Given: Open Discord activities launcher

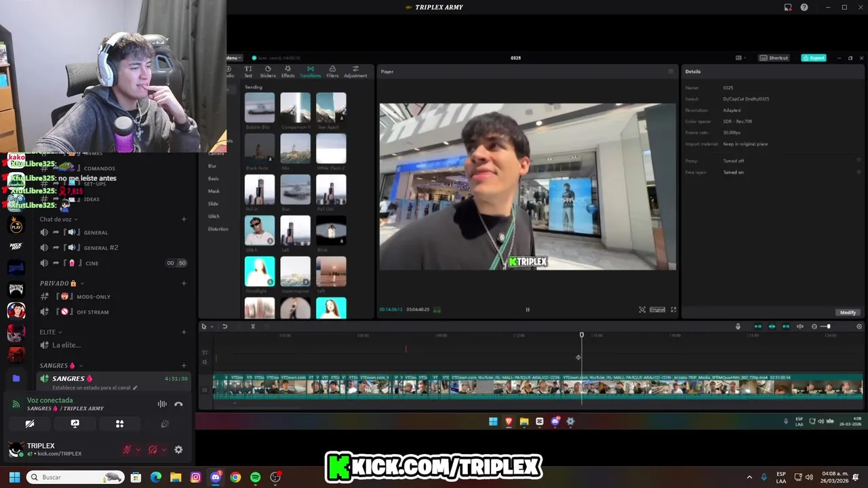Looking at the screenshot, I should tap(119, 424).
